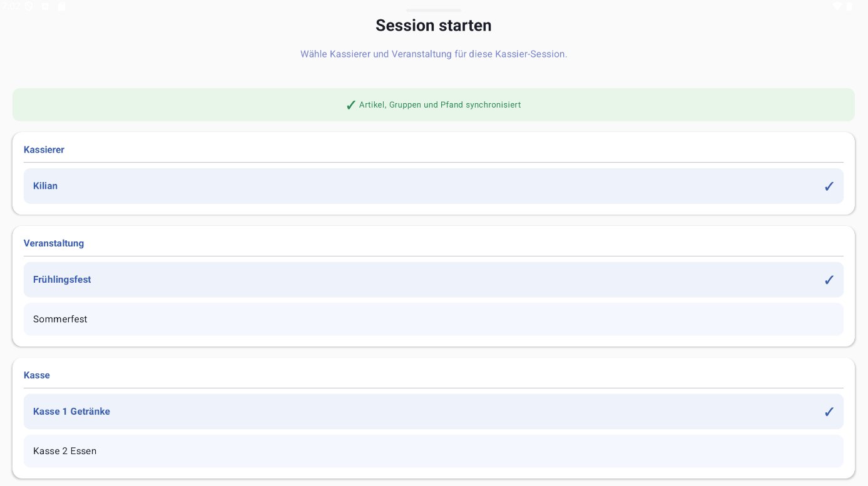Select Kilian as cashier
Image resolution: width=868 pixels, height=486 pixels.
pyautogui.click(x=434, y=186)
